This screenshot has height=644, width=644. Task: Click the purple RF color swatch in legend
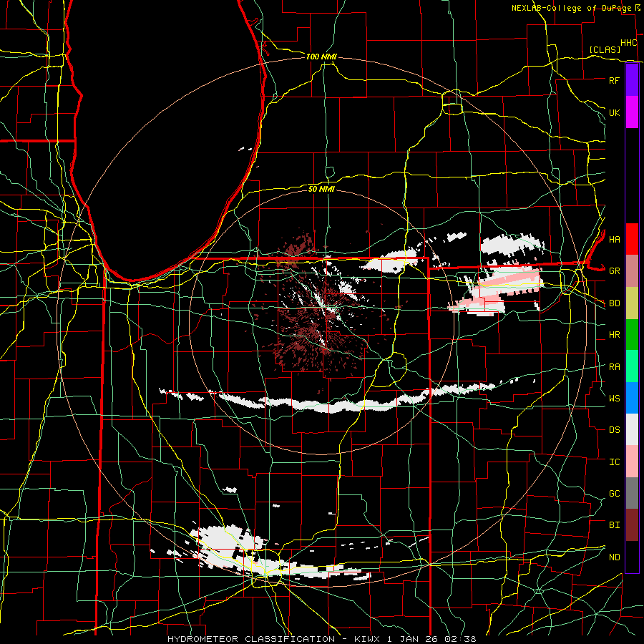pos(632,79)
